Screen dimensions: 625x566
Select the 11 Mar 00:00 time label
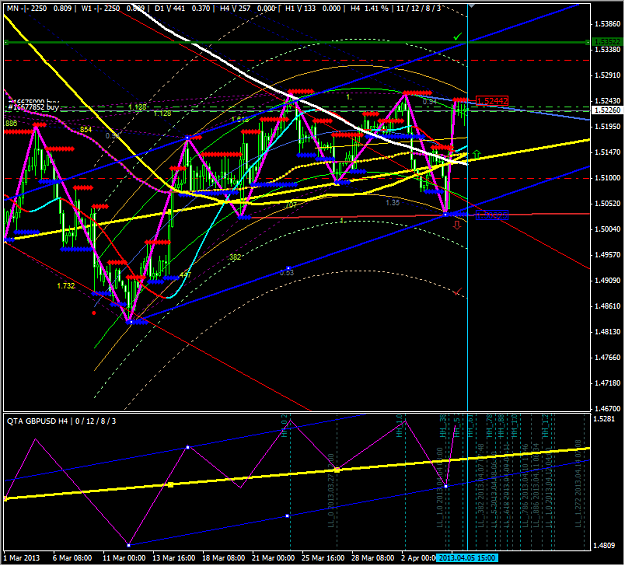[124, 558]
